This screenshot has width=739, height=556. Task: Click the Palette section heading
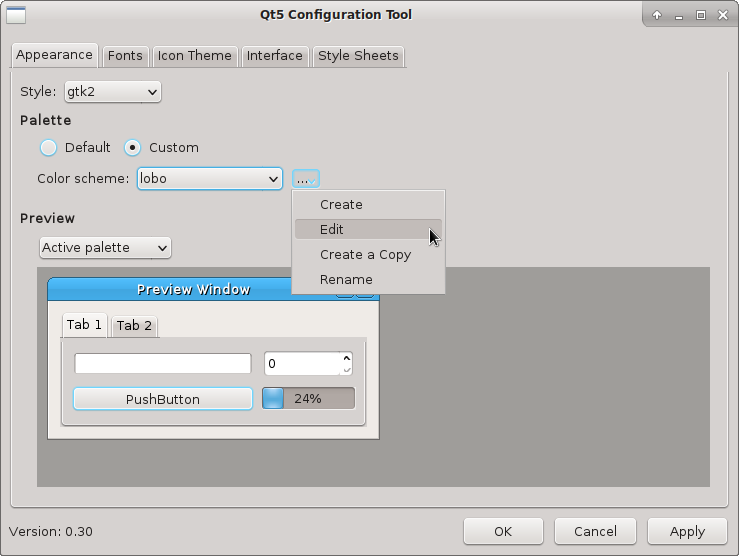click(46, 121)
